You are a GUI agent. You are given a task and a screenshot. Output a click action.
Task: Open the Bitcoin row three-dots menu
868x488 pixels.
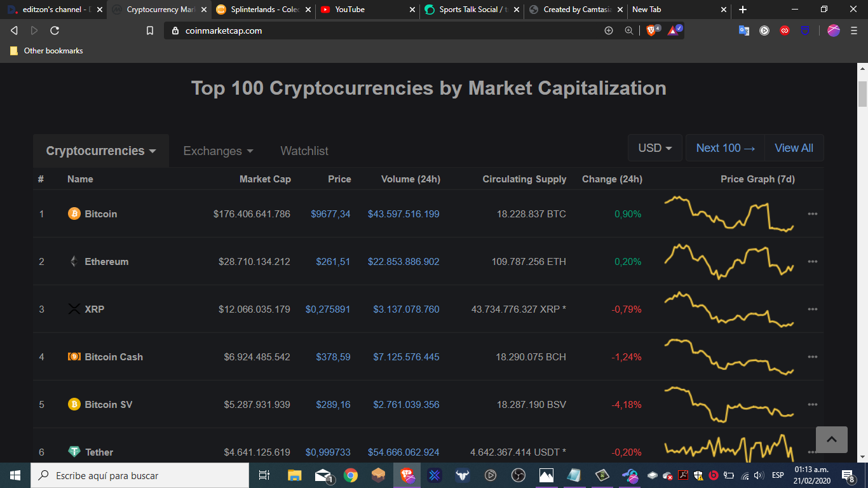point(813,213)
